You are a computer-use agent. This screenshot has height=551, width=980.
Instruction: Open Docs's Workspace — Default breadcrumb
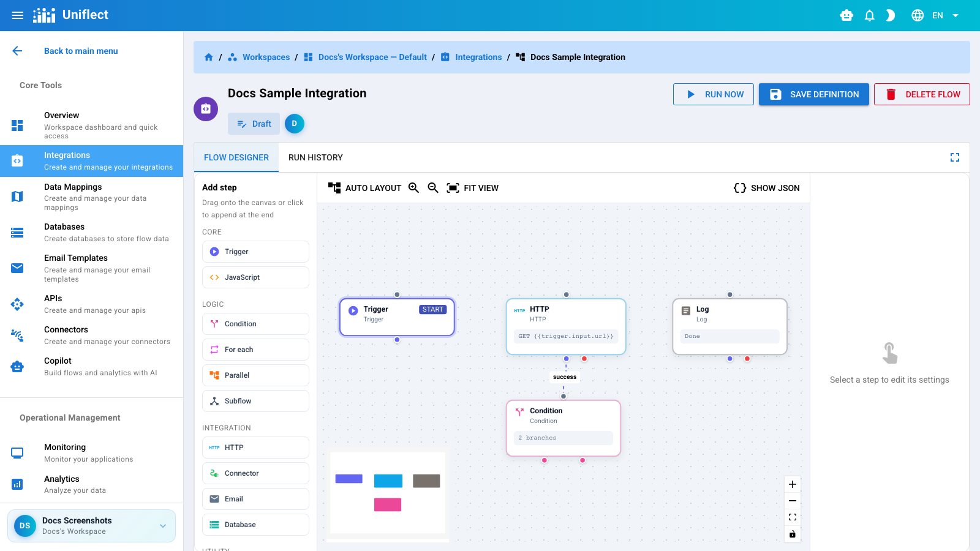coord(372,57)
